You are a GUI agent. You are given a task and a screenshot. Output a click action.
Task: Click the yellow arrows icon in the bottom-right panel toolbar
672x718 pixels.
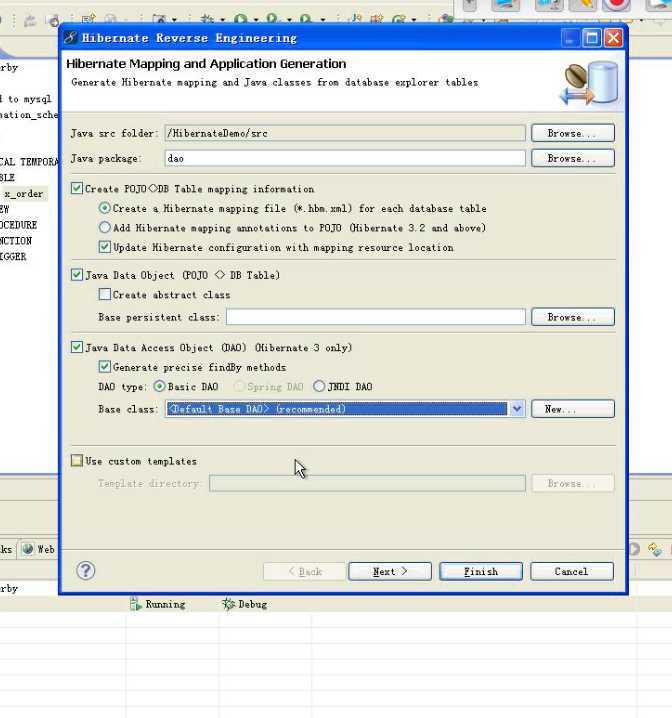click(655, 549)
